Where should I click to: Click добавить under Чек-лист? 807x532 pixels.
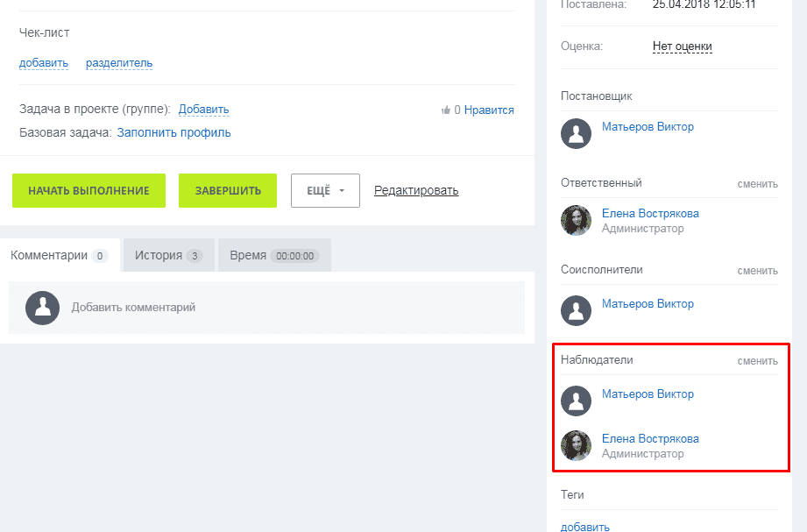coord(43,63)
